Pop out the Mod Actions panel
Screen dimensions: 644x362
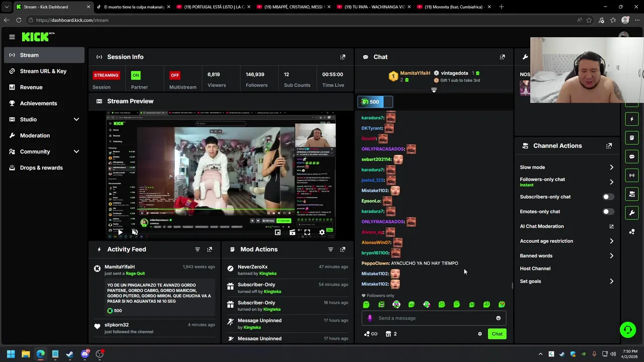tap(343, 249)
